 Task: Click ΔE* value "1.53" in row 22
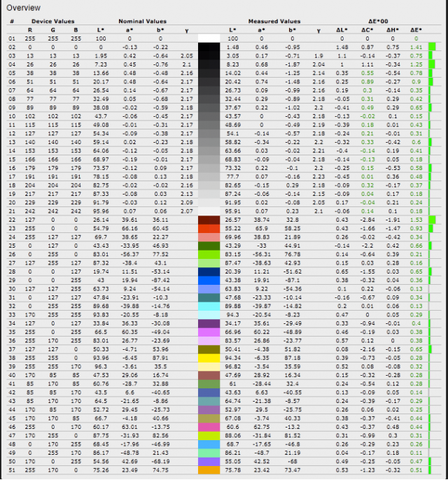point(416,220)
